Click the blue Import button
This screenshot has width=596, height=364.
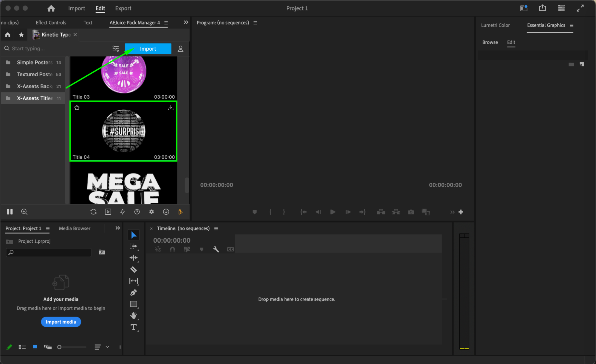click(148, 49)
